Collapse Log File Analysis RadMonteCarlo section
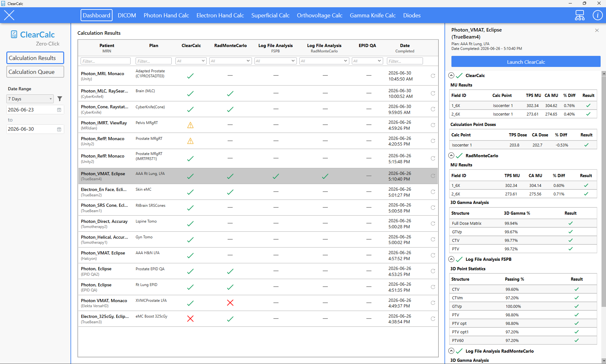 pyautogui.click(x=451, y=351)
